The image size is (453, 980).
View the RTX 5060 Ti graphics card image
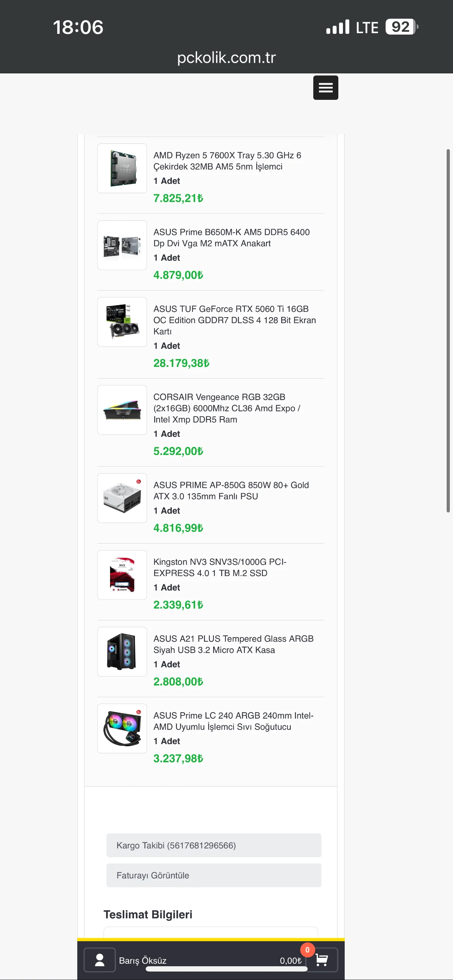coord(122,322)
